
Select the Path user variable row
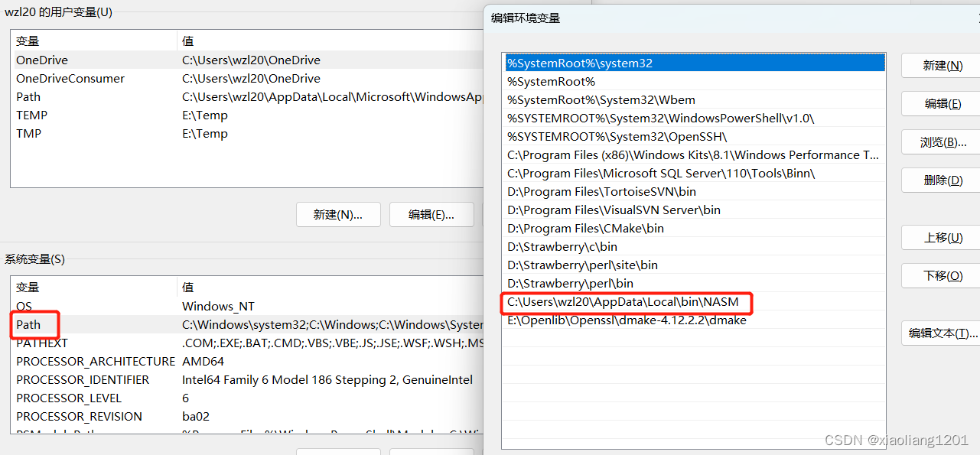(92, 96)
